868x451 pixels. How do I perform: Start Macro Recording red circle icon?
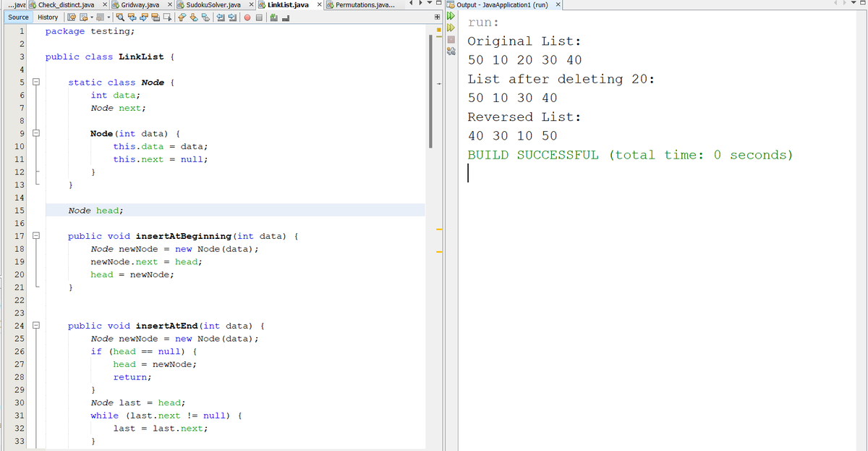pyautogui.click(x=247, y=17)
